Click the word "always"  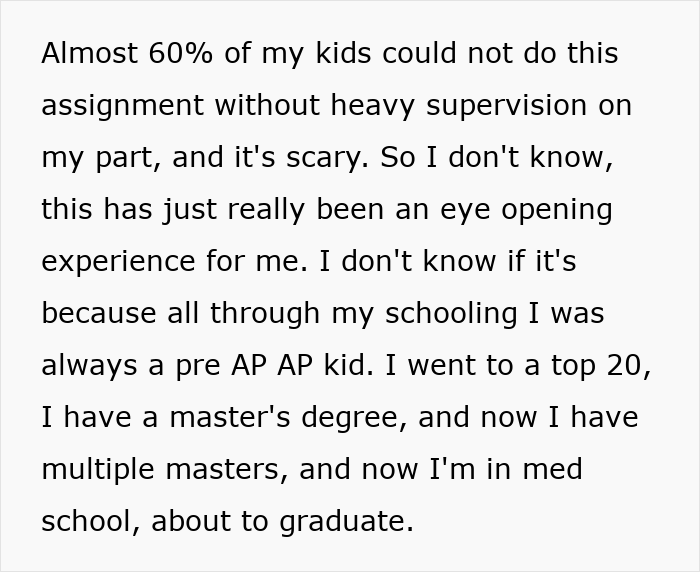[x=89, y=365]
